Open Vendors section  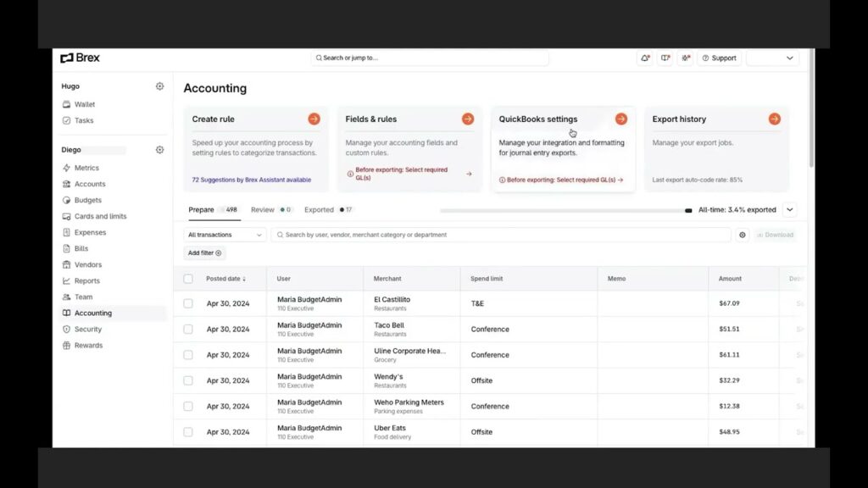pos(88,264)
